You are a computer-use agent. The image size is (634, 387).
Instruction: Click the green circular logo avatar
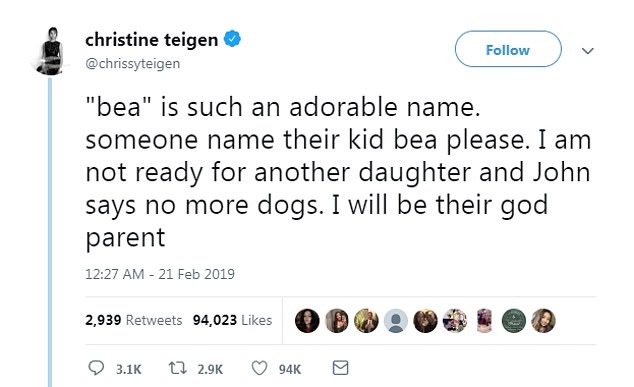pos(514,321)
